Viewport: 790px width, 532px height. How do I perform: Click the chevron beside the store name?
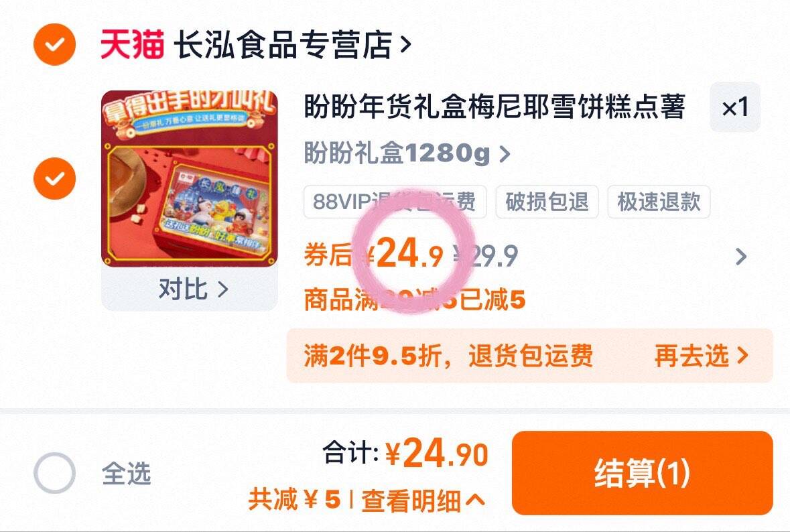coord(405,45)
